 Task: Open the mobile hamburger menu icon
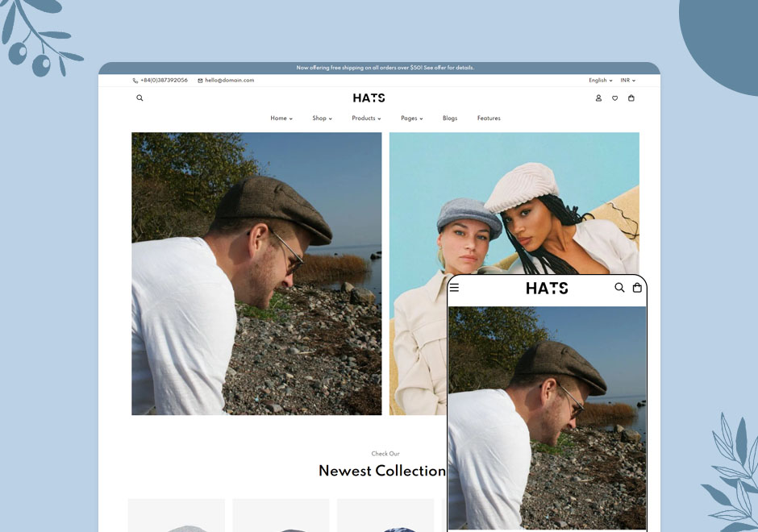pyautogui.click(x=455, y=288)
